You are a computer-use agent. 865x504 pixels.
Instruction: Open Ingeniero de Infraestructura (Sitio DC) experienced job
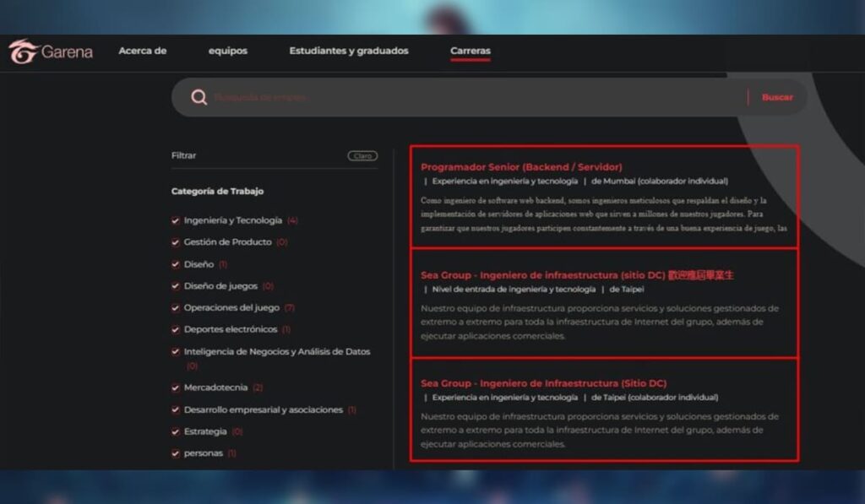point(543,383)
